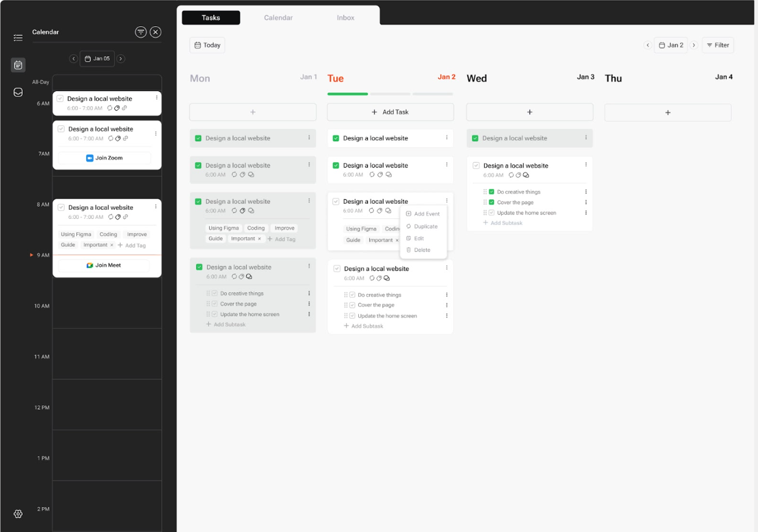Image resolution: width=758 pixels, height=532 pixels.
Task: Click the repeat icon on Join Meet event card
Action: click(x=110, y=217)
